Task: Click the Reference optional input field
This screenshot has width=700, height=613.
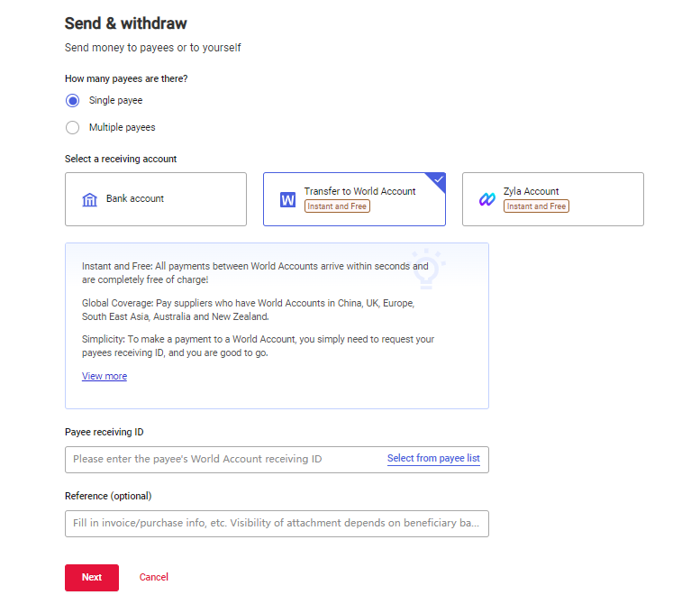Action: [277, 524]
